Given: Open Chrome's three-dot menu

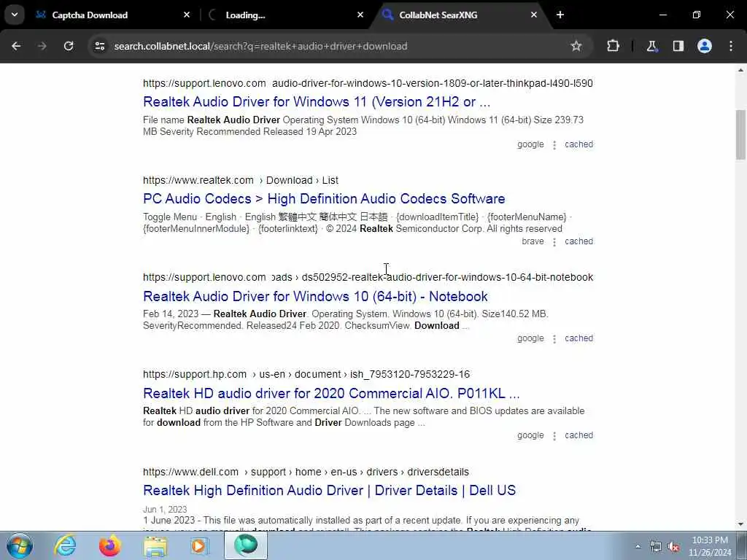Looking at the screenshot, I should coord(731,46).
